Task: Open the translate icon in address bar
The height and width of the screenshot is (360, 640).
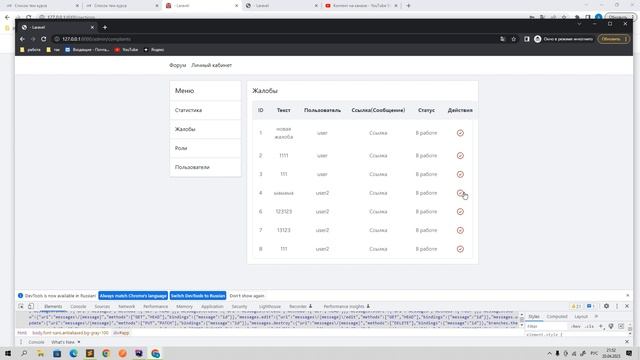Action: pyautogui.click(x=502, y=39)
